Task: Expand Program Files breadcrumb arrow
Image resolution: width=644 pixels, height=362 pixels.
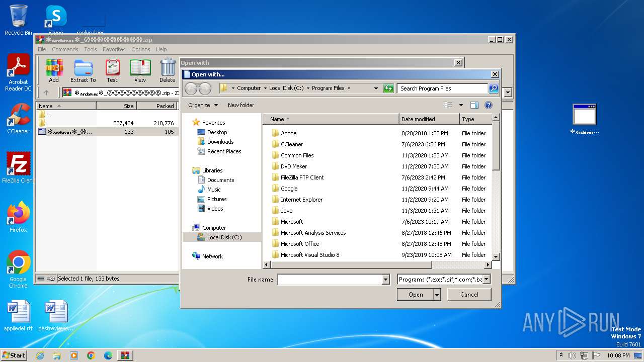Action: point(349,88)
